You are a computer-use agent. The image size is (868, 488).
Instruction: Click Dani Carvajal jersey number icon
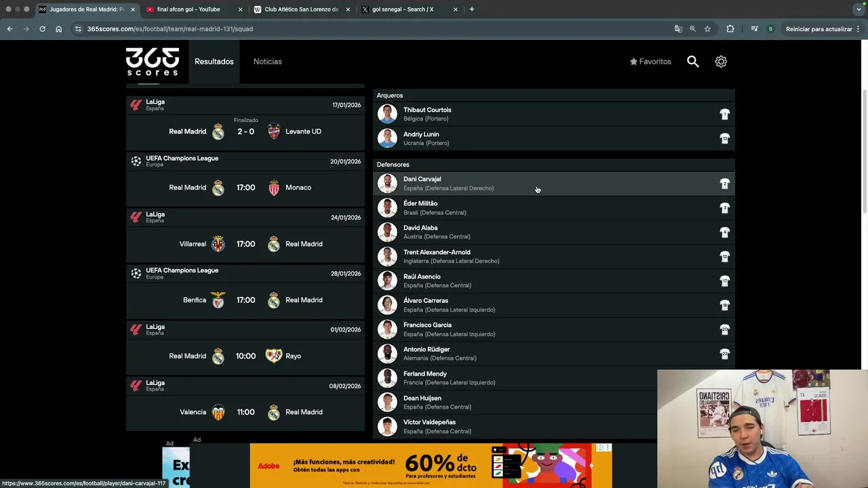click(724, 184)
